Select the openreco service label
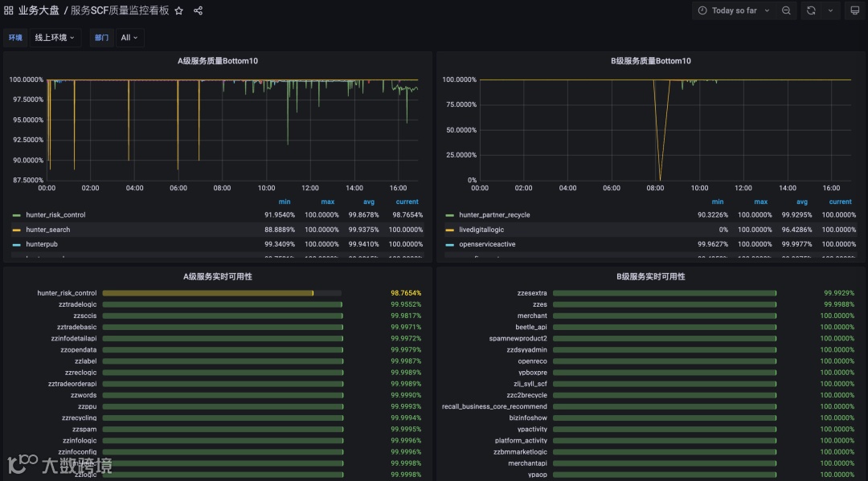Viewport: 868px width, 481px height. [532, 361]
